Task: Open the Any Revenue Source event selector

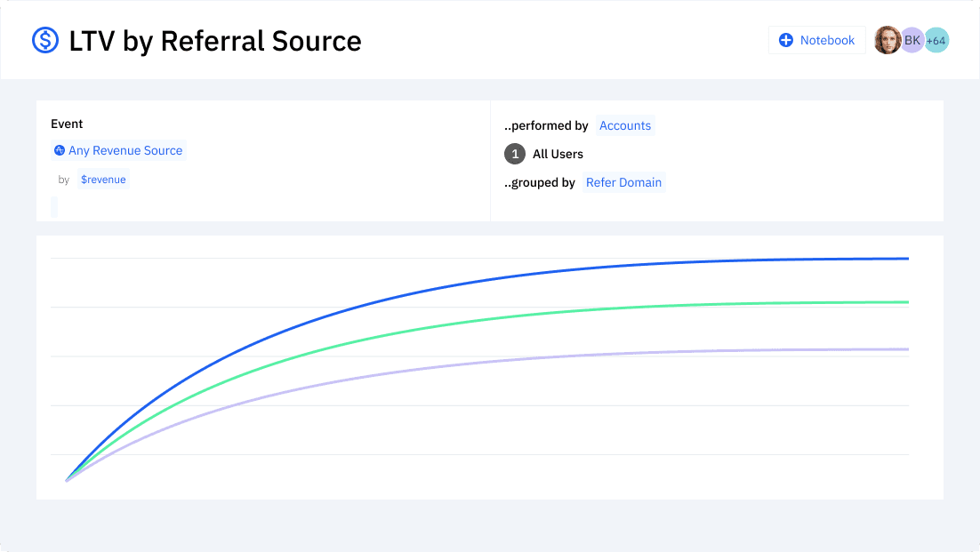Action: point(125,151)
